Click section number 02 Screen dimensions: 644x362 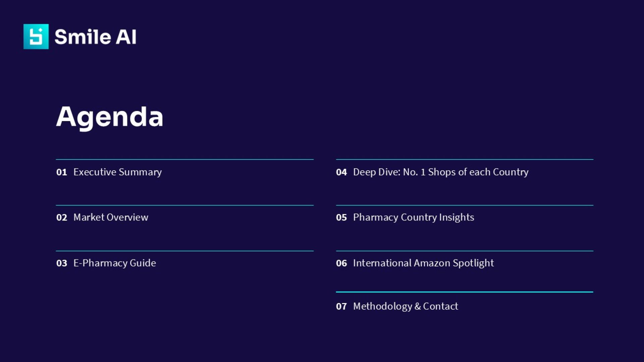coord(62,218)
